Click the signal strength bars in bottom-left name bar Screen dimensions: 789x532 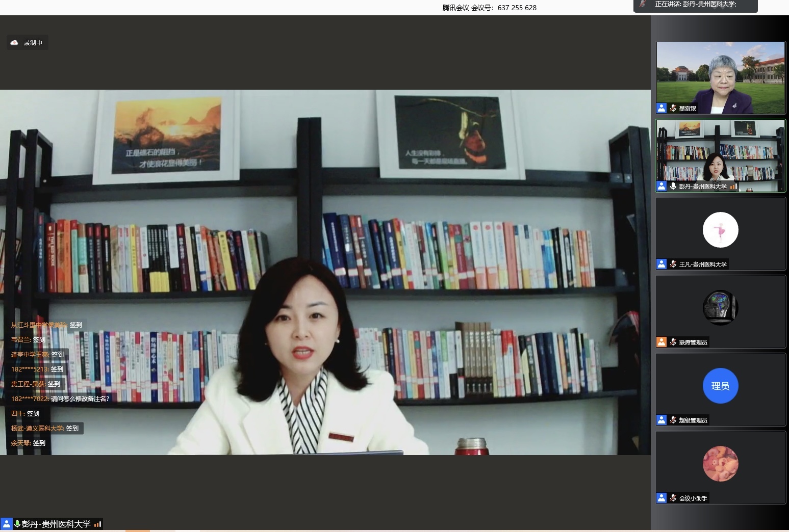97,524
